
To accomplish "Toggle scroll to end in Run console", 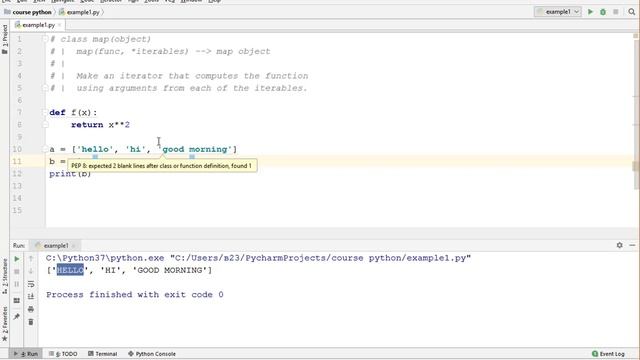I will pos(31,297).
